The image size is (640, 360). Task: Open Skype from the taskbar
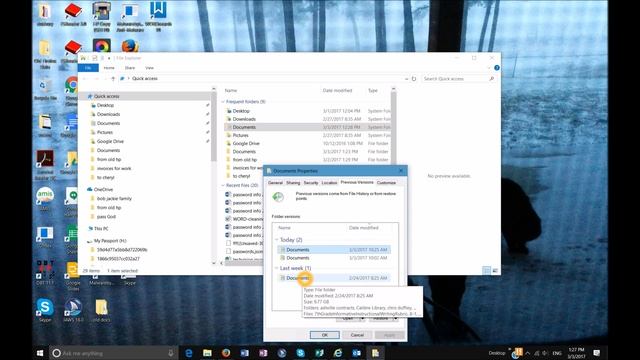click(x=301, y=353)
